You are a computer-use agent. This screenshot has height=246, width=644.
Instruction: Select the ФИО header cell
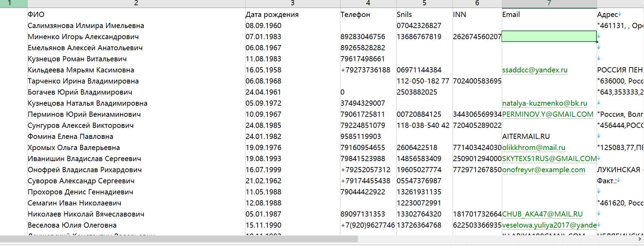coord(136,15)
